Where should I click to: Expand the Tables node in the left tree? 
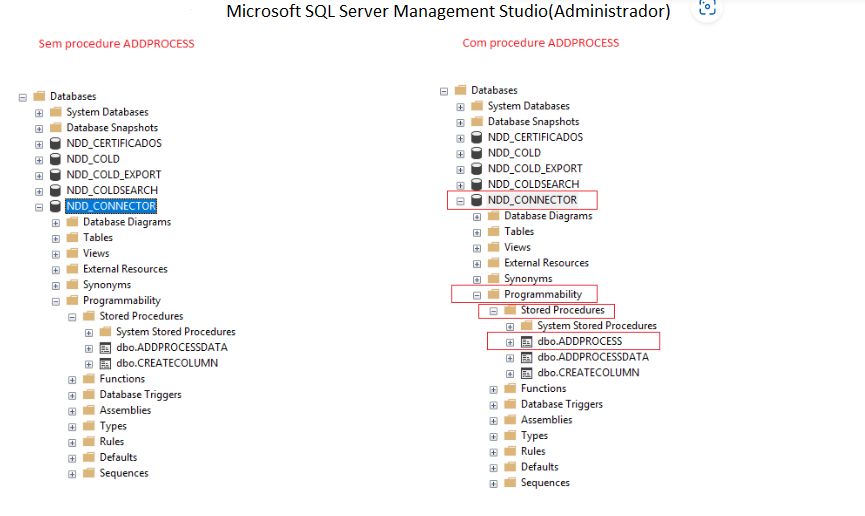55,238
